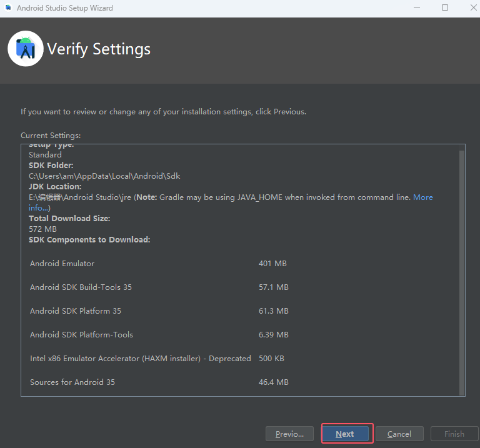Go back with the Previous button
This screenshot has height=448, width=480.
pos(289,434)
